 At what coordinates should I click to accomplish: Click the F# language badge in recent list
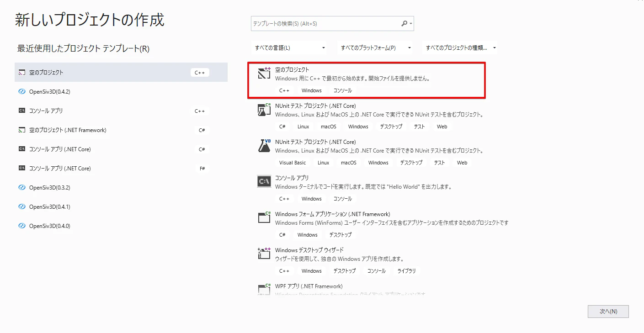click(x=202, y=169)
